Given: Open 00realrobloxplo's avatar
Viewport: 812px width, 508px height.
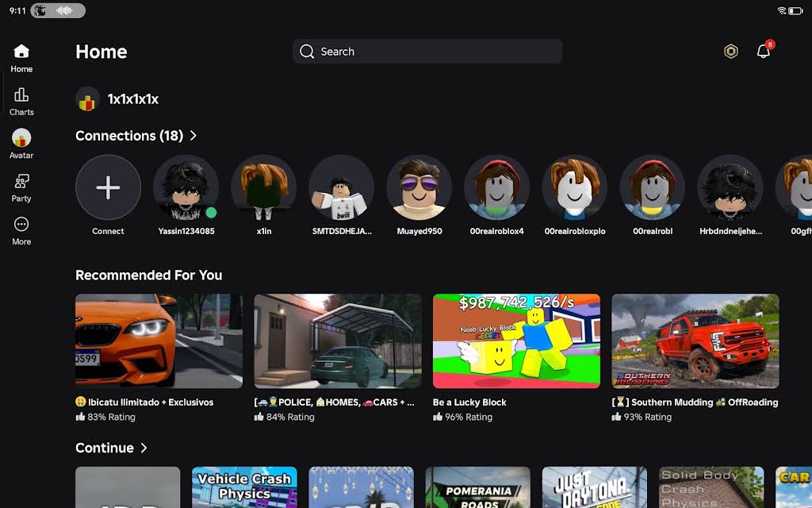Looking at the screenshot, I should [574, 187].
